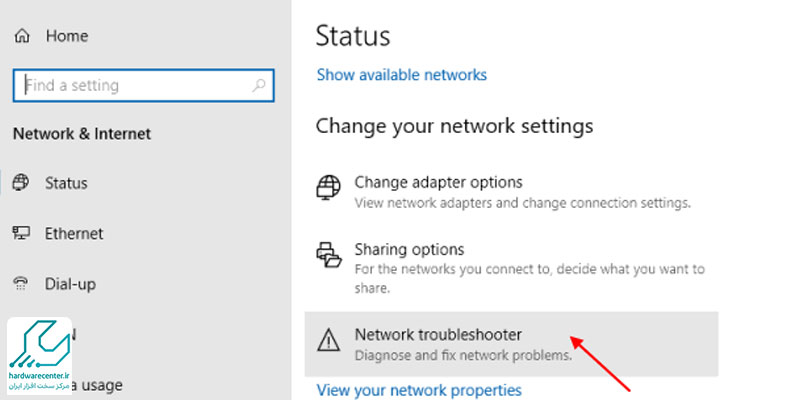Open Change adapter options
This screenshot has height=400, width=800.
438,182
